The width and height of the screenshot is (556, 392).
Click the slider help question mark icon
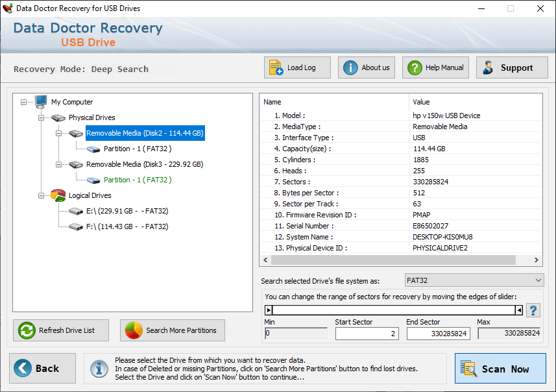pos(533,310)
